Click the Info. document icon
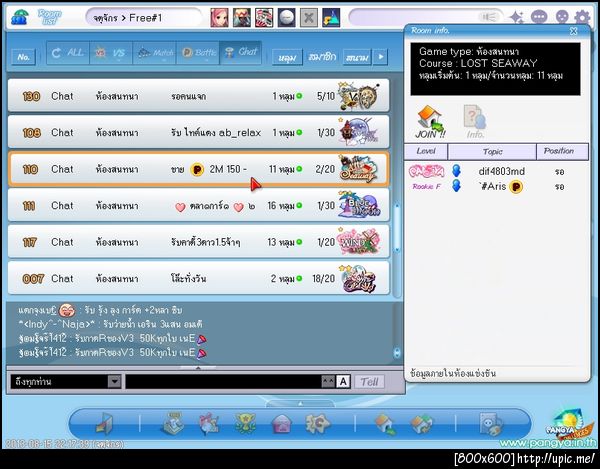Viewport: 600px width, 469px height. click(x=475, y=122)
